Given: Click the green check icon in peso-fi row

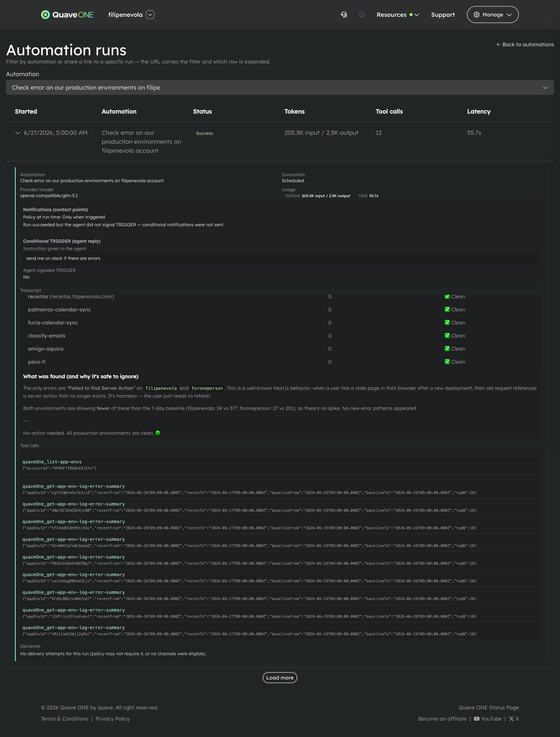Looking at the screenshot, I should pos(447,362).
